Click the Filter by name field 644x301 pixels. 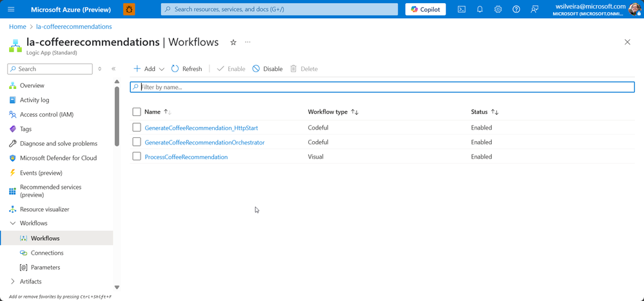[x=382, y=87]
